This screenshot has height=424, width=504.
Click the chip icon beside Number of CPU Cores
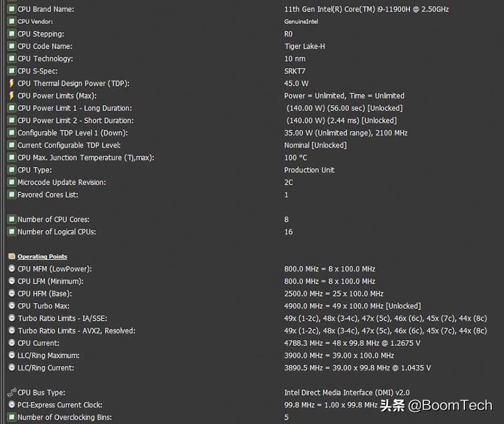(x=11, y=219)
